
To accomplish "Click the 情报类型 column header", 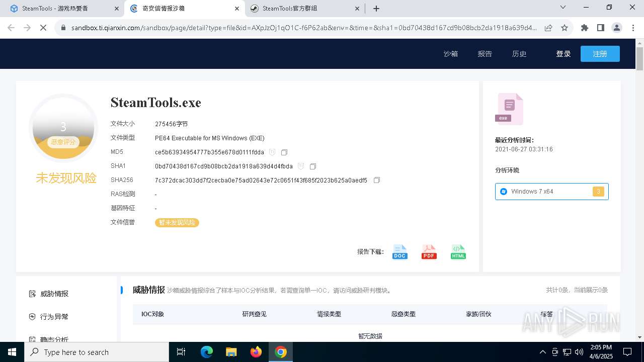I will pos(329,314).
